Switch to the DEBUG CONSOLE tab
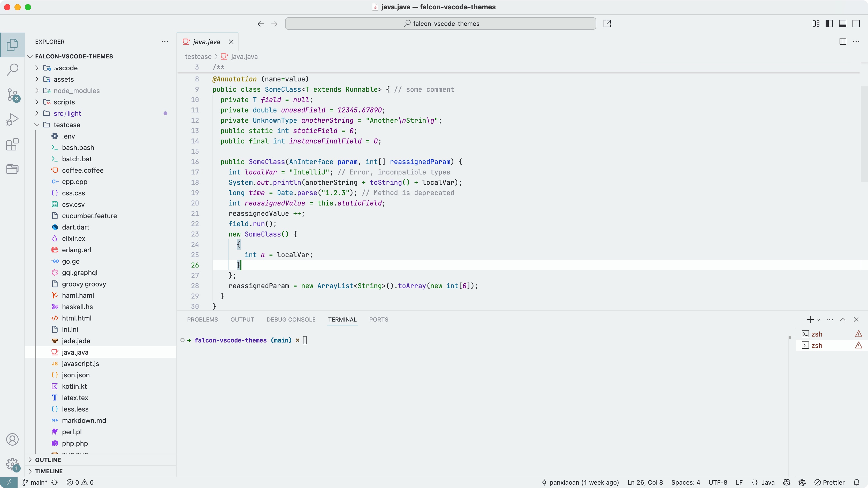Viewport: 868px width, 488px height. point(291,319)
